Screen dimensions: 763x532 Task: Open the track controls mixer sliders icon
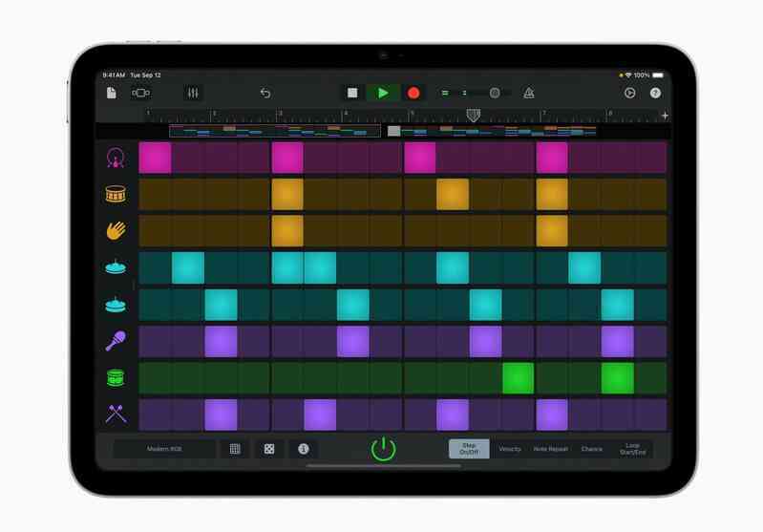coord(193,93)
